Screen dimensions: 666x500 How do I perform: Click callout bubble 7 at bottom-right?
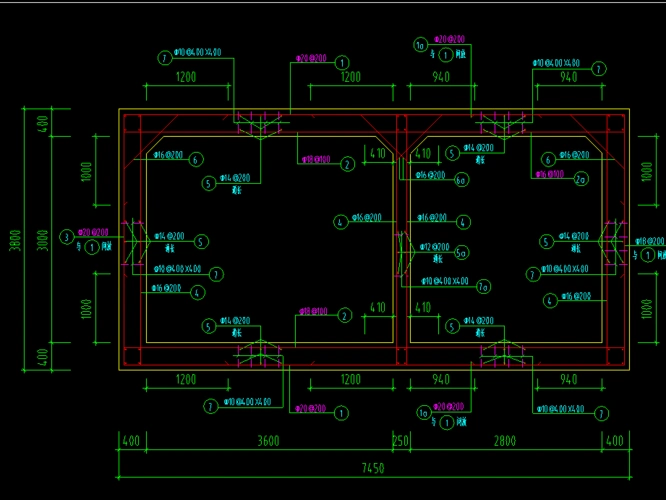[x=601, y=413]
